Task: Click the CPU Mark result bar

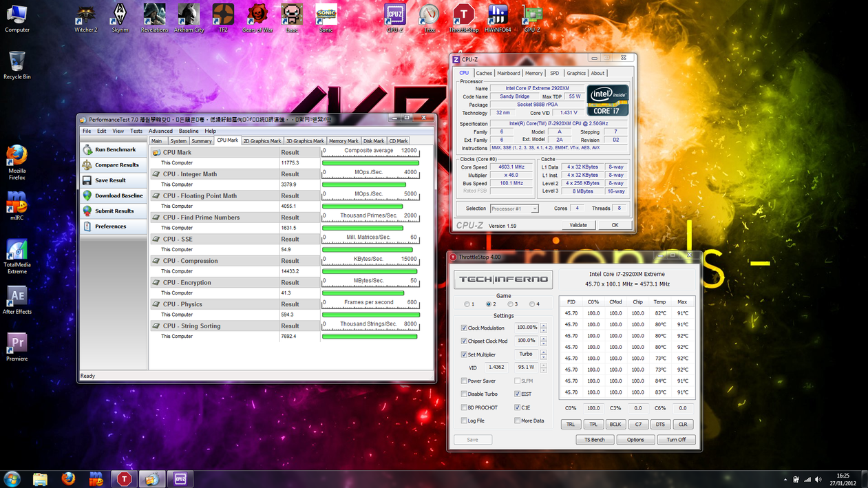Action: 370,163
